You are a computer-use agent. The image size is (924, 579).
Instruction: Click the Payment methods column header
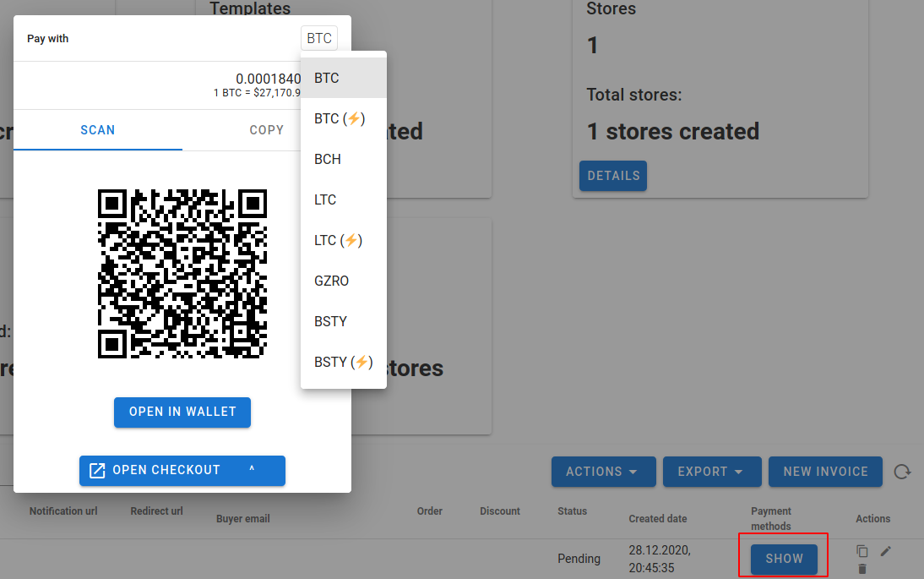(x=771, y=519)
